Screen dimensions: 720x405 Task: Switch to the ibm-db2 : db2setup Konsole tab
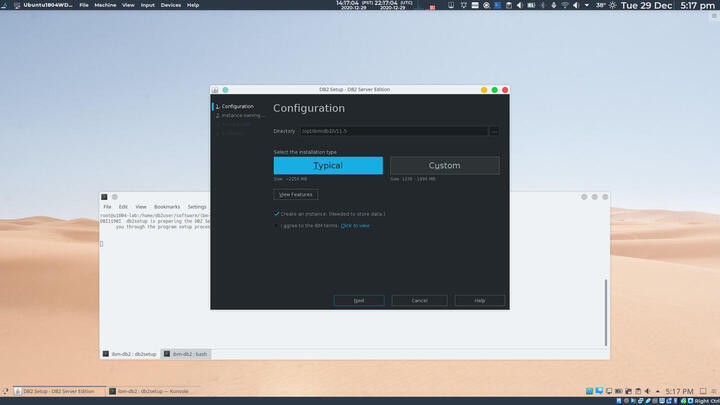(130, 354)
